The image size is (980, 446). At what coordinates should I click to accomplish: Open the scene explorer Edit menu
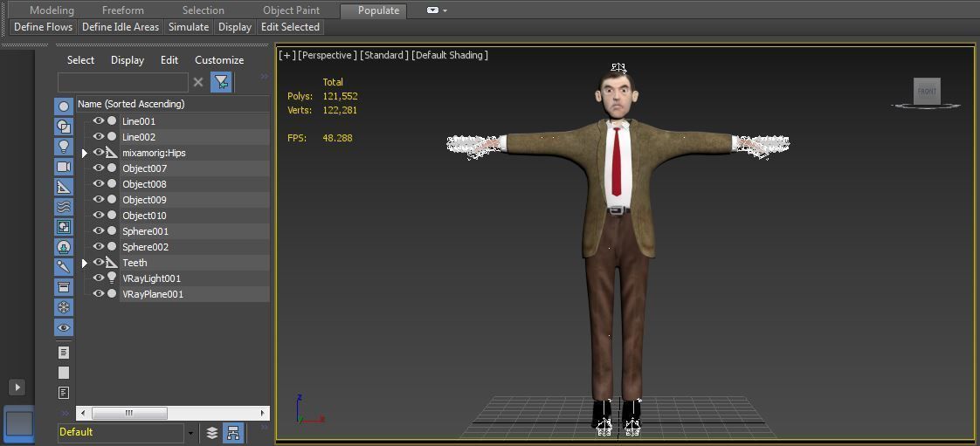tap(169, 60)
